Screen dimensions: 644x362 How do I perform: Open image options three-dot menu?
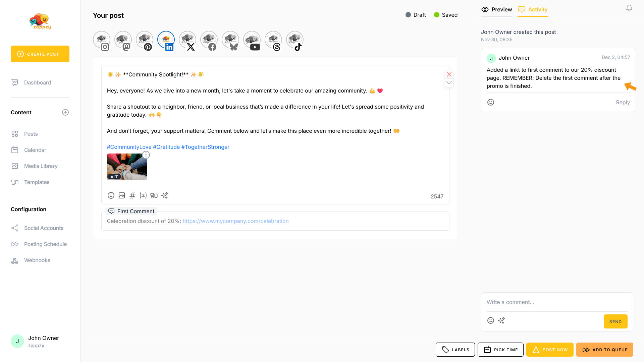tap(146, 155)
